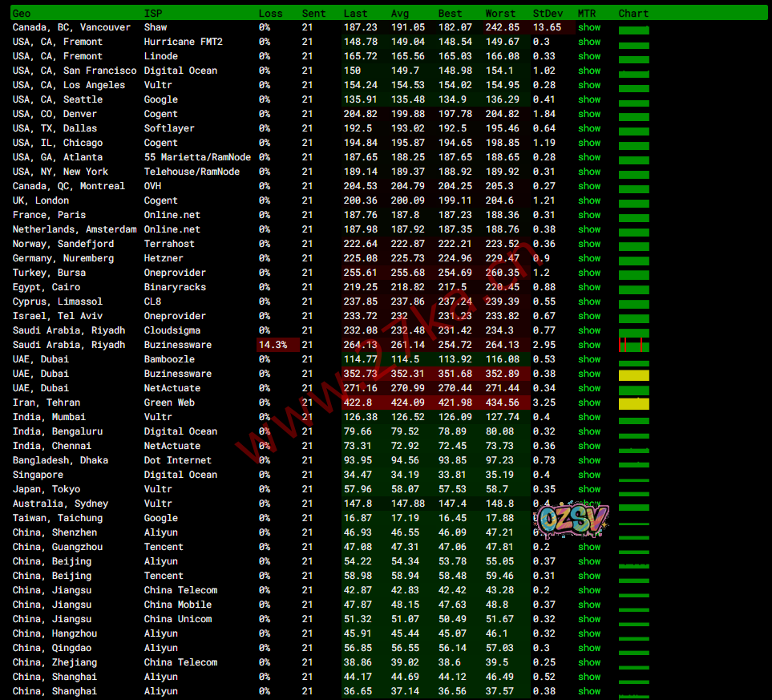772x700 pixels.
Task: Click the Hurricane FMT2 ISP cell
Action: pos(183,42)
